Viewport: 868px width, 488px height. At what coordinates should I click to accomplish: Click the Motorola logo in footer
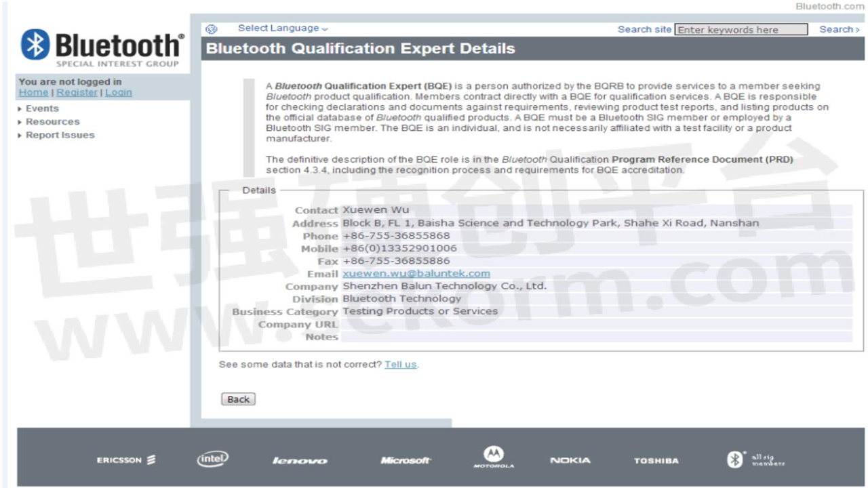pos(493,457)
